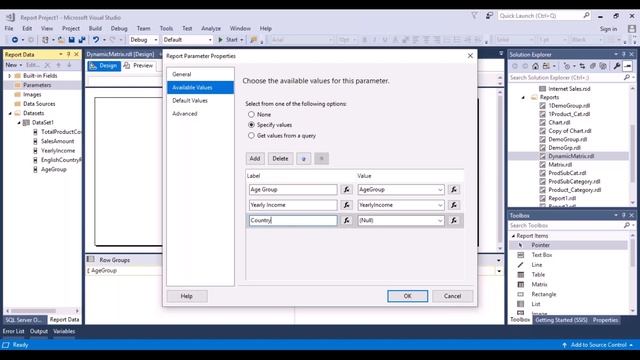Click the Add button for available values
Image resolution: width=640 pixels, height=360 pixels.
pos(255,158)
